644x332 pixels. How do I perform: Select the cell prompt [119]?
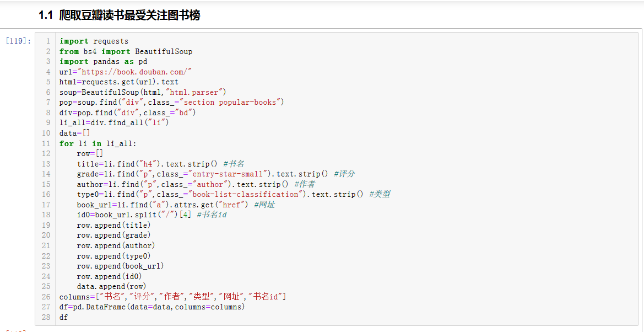(x=18, y=41)
